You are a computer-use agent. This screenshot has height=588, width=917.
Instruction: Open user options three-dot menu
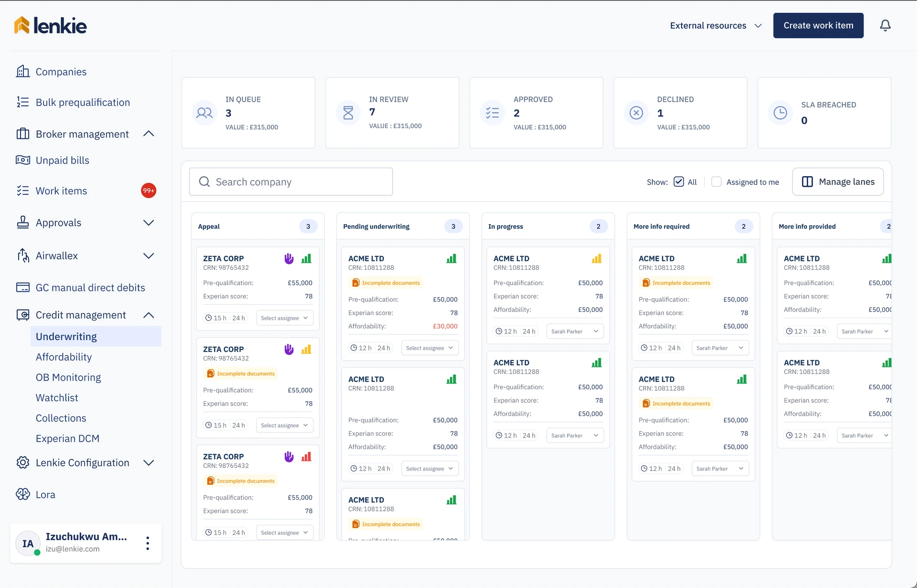[x=148, y=543]
